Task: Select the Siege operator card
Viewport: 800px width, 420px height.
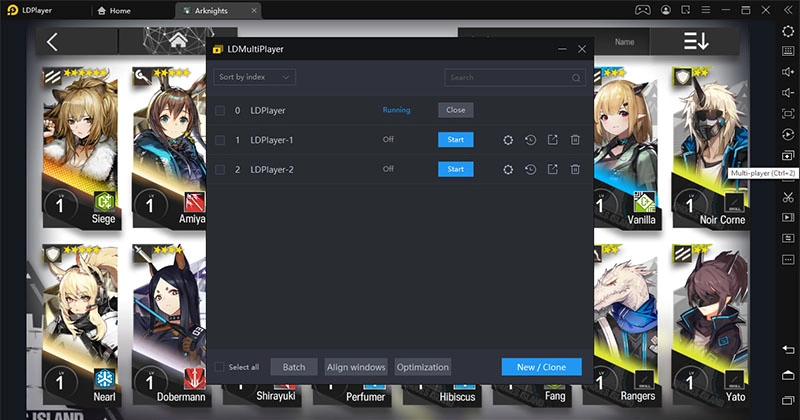Action: tap(82, 148)
